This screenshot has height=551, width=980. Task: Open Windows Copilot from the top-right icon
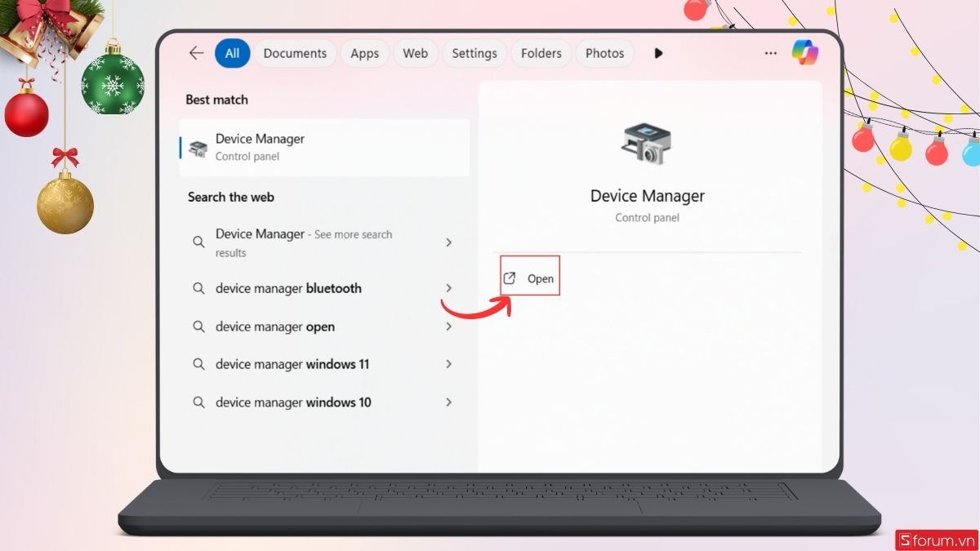pos(806,52)
